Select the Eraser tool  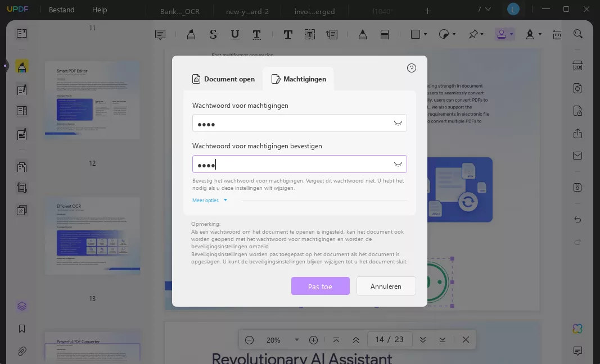point(385,34)
